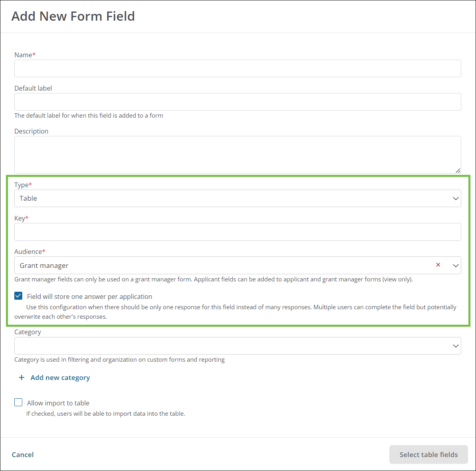Click inside the Key input field
Viewport: 476px width, 471px height.
239,232
